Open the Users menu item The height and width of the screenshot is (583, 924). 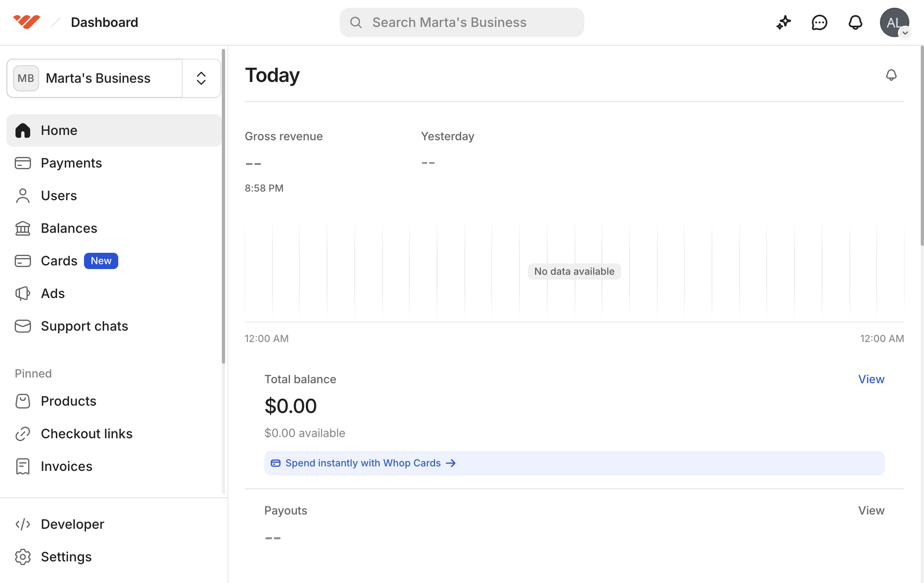tap(114, 196)
